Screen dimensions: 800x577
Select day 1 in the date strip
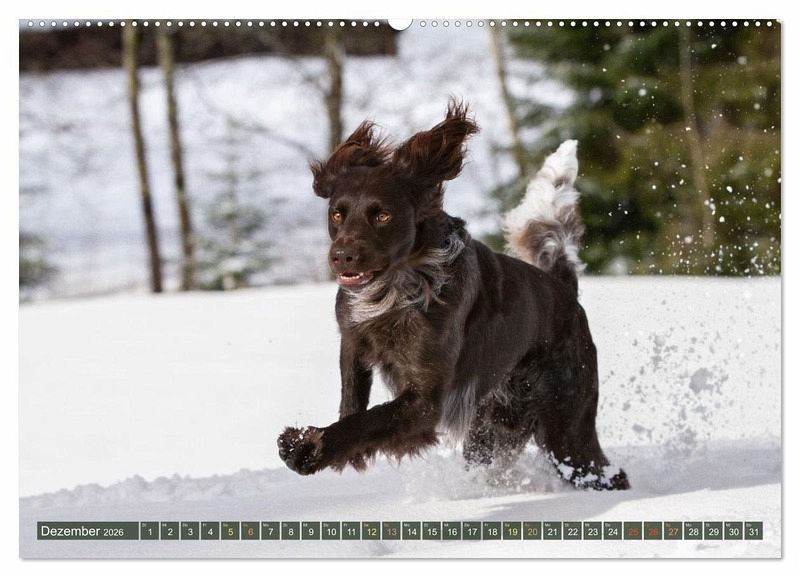click(150, 531)
